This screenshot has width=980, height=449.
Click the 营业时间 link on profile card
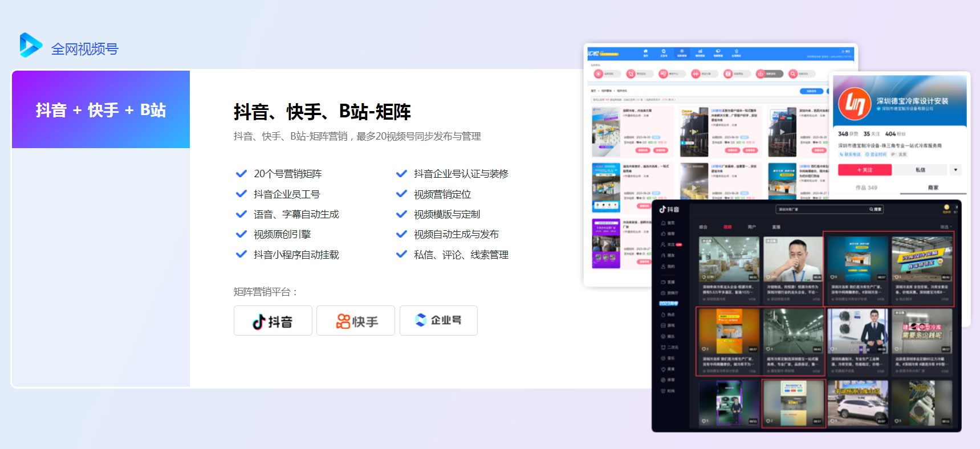pyautogui.click(x=876, y=154)
